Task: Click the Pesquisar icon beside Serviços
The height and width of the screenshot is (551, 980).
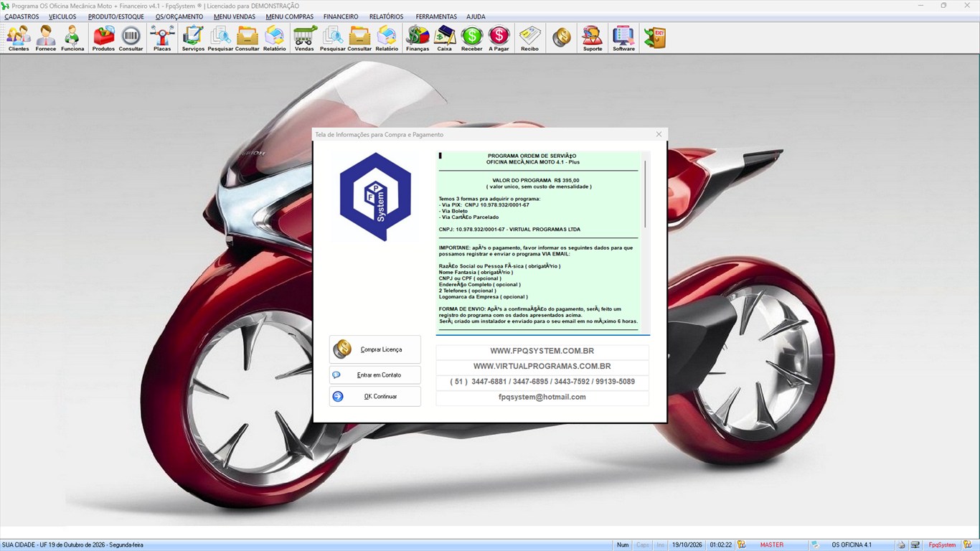Action: (x=220, y=38)
